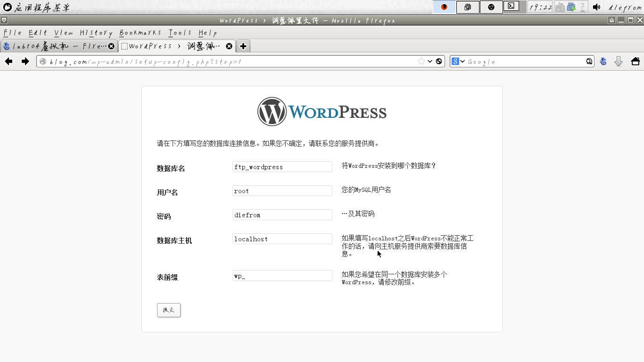The image size is (644, 362).
Task: Click the keyboard tray icon
Action: point(560,7)
